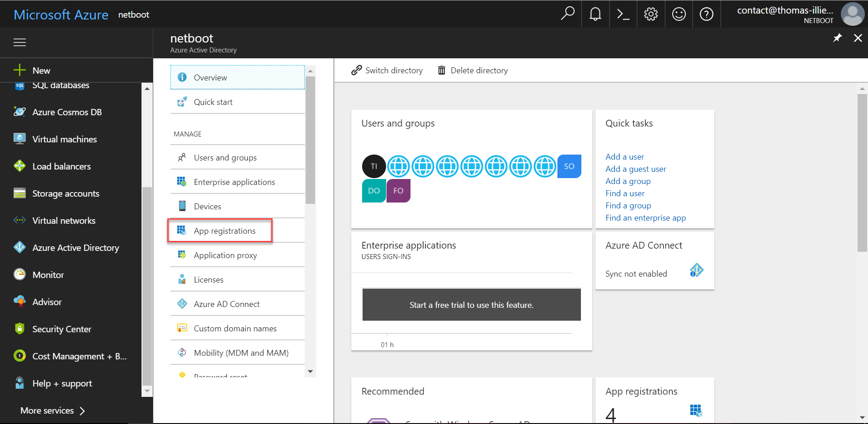Click the TI user avatar
The width and height of the screenshot is (868, 424).
(374, 166)
